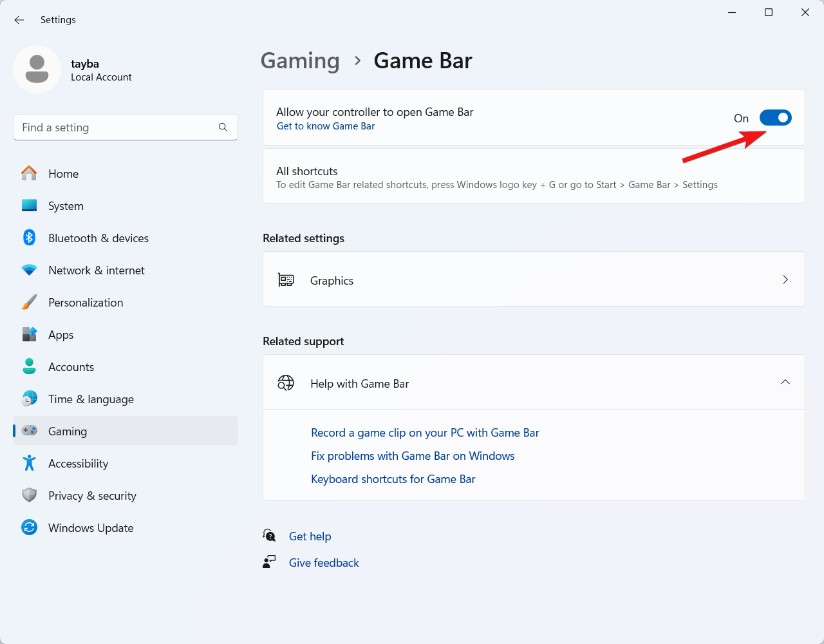Select Time & language in sidebar
Viewport: 824px width, 644px height.
(x=91, y=399)
